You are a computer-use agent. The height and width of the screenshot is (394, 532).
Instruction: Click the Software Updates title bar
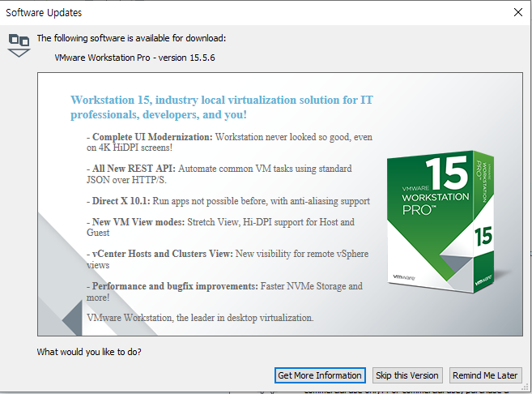tap(243, 12)
